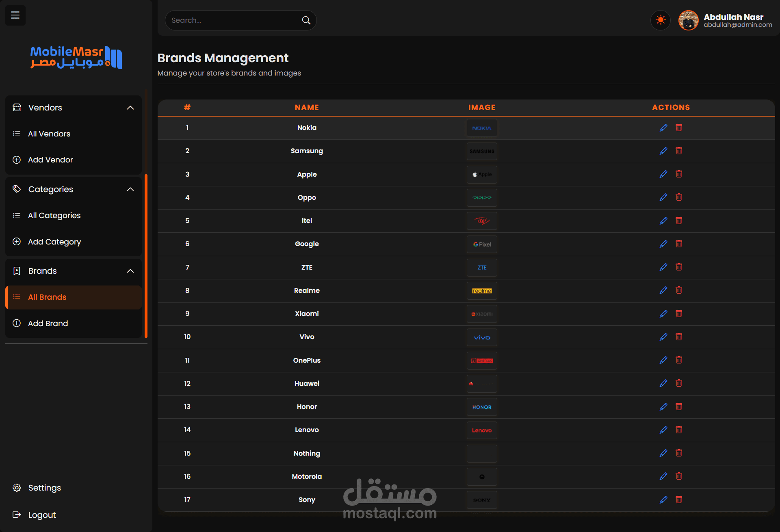The width and height of the screenshot is (780, 532).
Task: Click the search magnifier icon
Action: point(306,20)
